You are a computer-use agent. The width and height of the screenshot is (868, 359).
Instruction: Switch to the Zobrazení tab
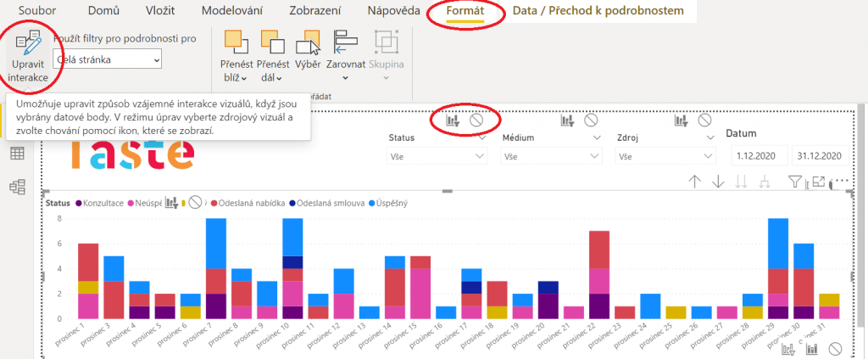[316, 11]
